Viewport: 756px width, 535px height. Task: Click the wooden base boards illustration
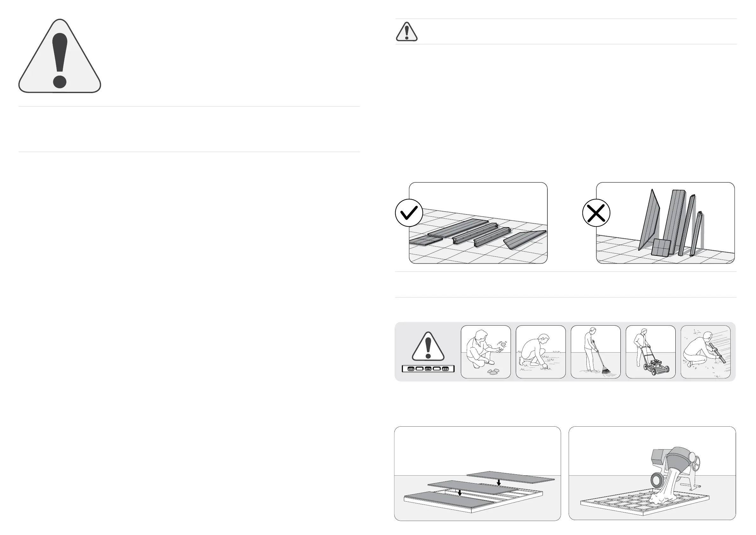tap(478, 491)
